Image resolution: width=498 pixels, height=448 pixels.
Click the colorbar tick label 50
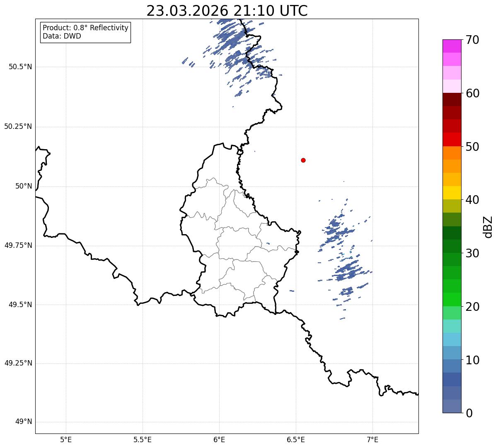pos(472,147)
